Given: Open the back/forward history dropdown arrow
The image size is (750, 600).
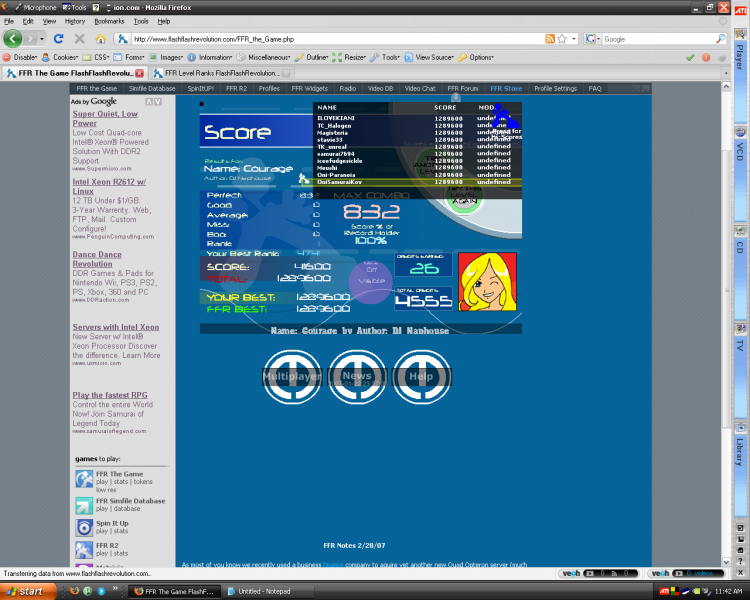Looking at the screenshot, I should click(42, 39).
